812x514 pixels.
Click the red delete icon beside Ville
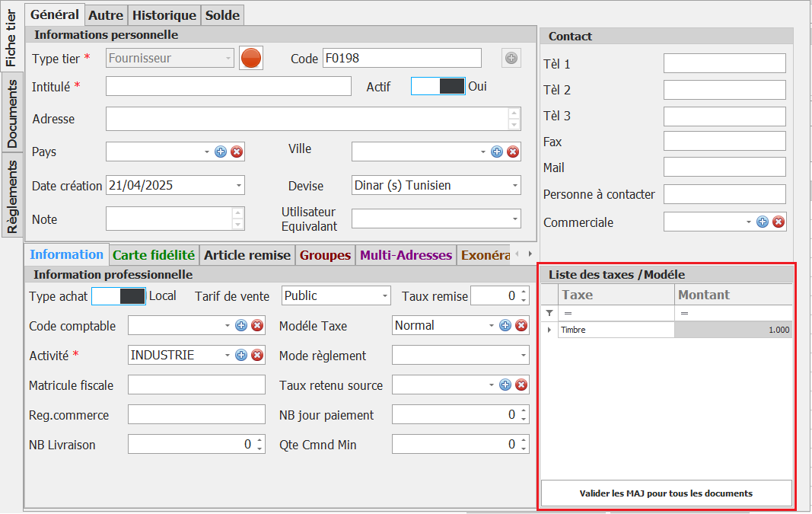(513, 152)
